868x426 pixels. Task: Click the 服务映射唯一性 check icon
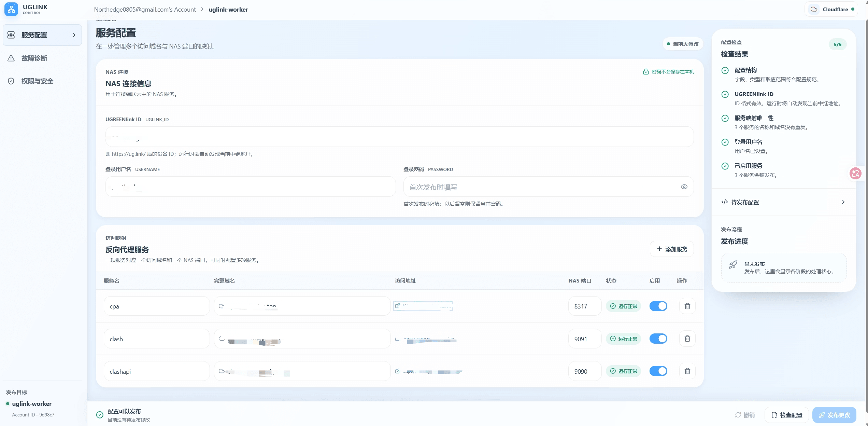[x=725, y=118]
